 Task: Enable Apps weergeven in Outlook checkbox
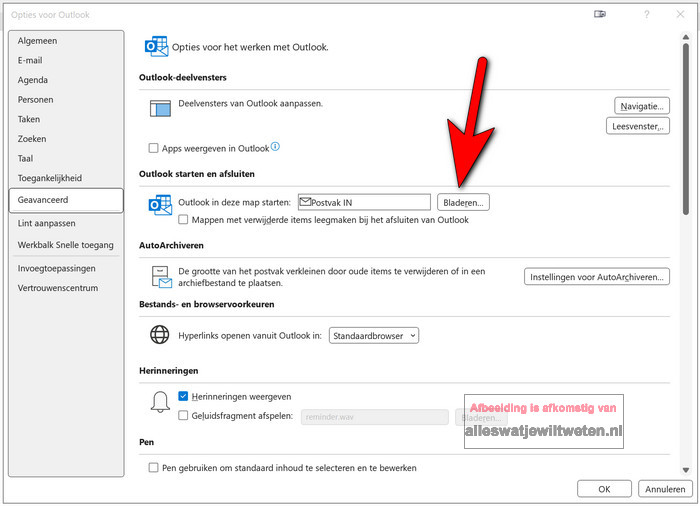click(x=153, y=148)
